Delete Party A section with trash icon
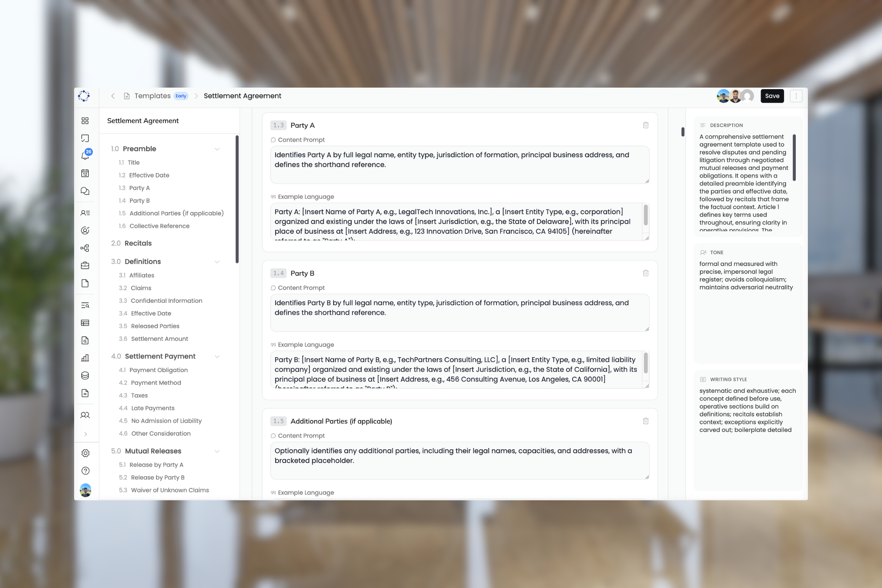Screen dimensions: 882x588 (x=646, y=125)
